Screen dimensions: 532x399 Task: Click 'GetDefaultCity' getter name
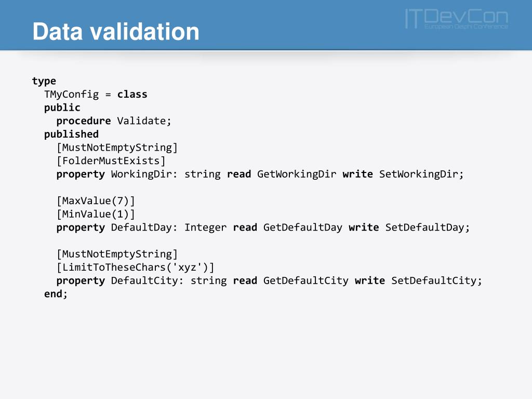(306, 281)
